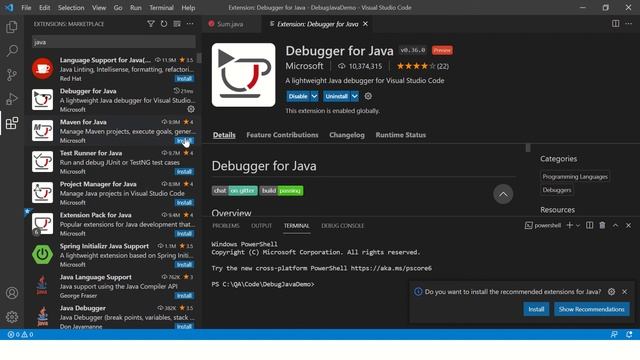Refresh the extensions marketplace list
This screenshot has width=640, height=360.
[164, 24]
